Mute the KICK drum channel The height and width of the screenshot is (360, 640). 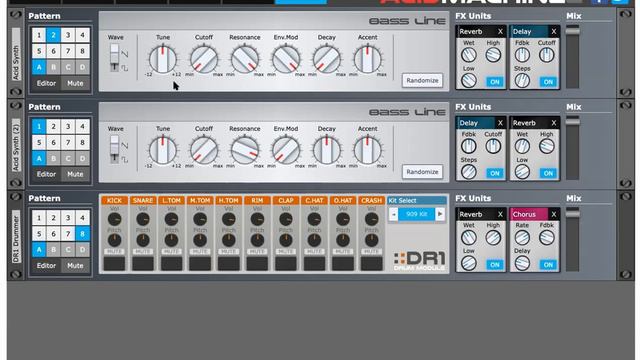[x=114, y=251]
